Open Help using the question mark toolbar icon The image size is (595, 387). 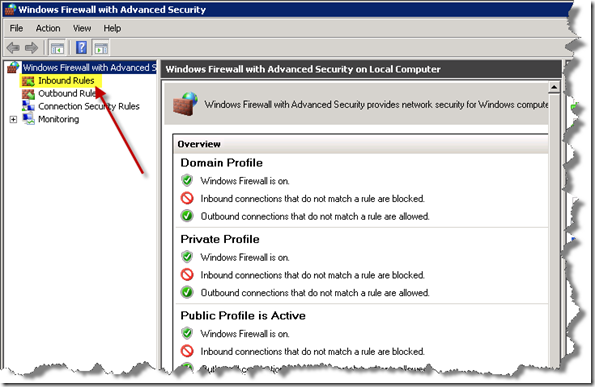81,48
